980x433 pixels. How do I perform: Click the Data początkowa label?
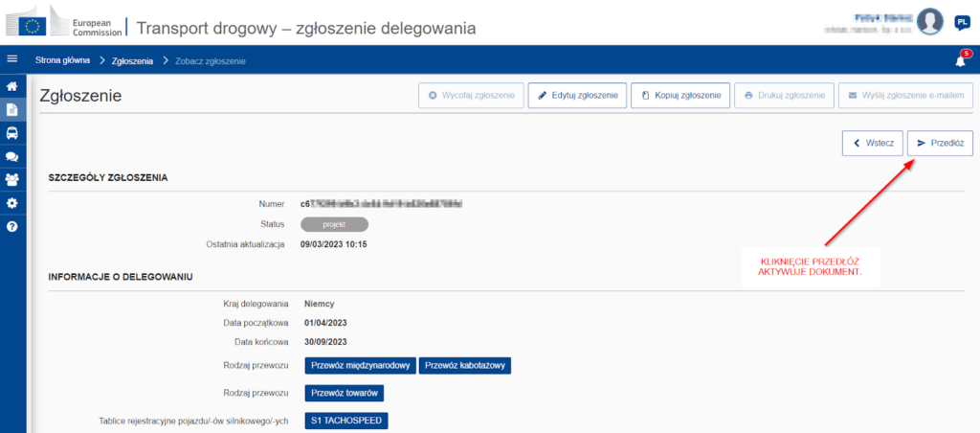point(256,323)
